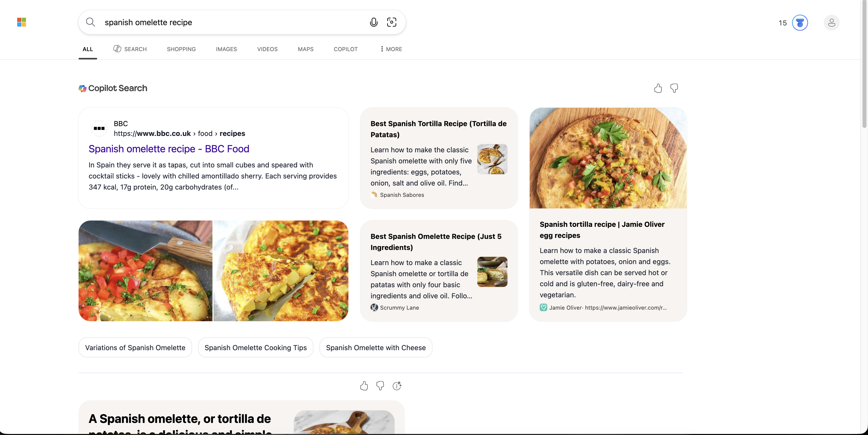Open the Jamie Oliver tortilla photo

[x=608, y=158]
